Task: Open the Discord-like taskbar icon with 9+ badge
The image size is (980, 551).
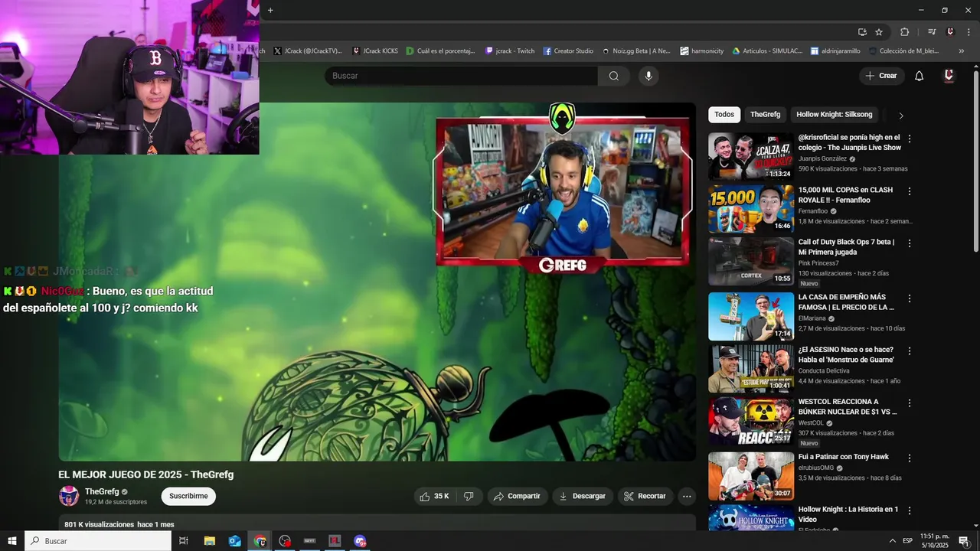Action: point(360,541)
